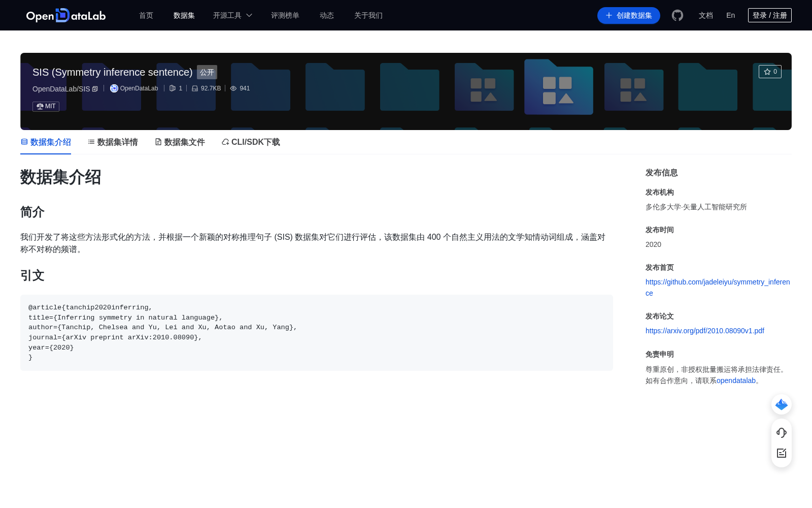The width and height of the screenshot is (812, 508).
Task: Open the 评测榜单 menu item
Action: coord(285,15)
